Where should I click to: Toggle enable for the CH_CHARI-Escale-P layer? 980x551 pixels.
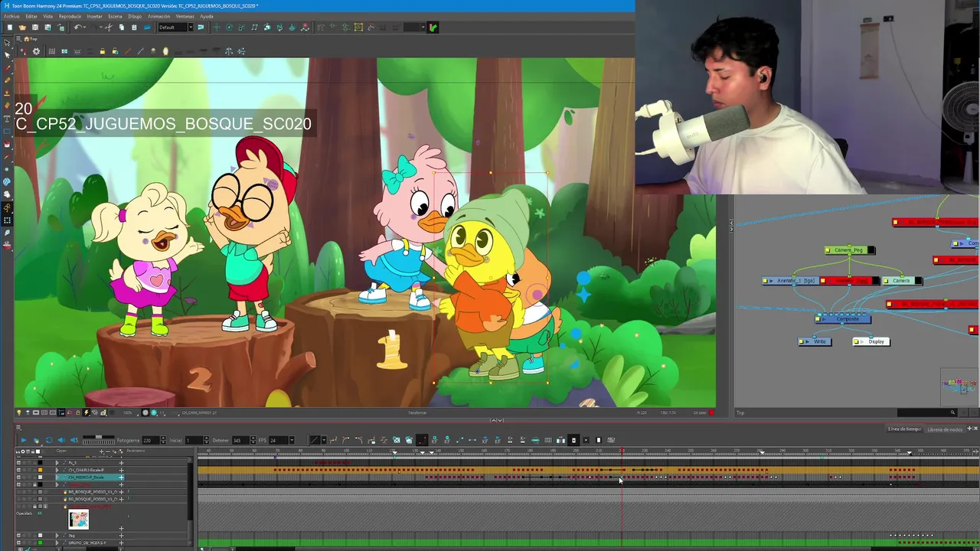[18, 470]
